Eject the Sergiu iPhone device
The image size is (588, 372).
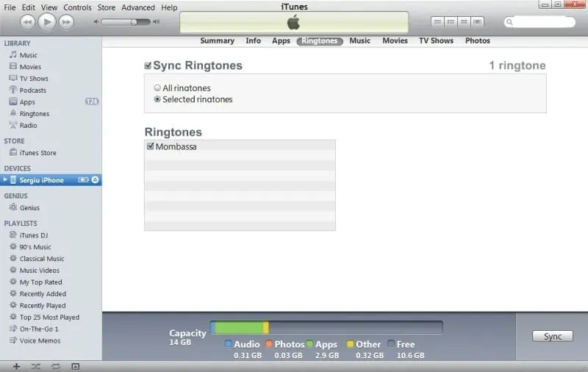96,180
